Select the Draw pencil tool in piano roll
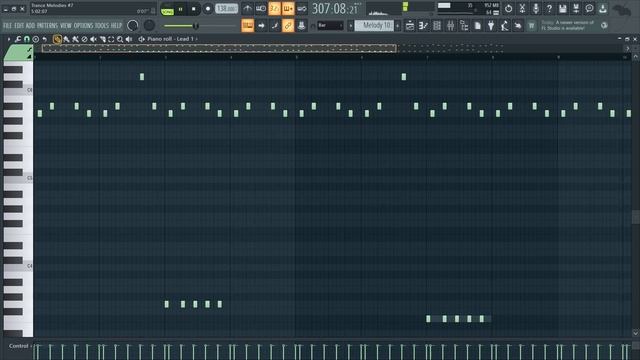640x360 pixels. pos(57,39)
